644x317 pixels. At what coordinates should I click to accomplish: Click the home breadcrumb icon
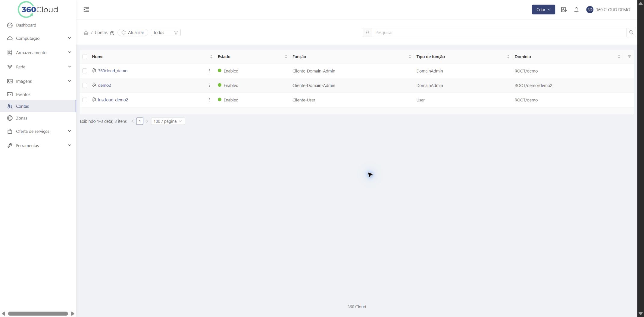point(86,33)
